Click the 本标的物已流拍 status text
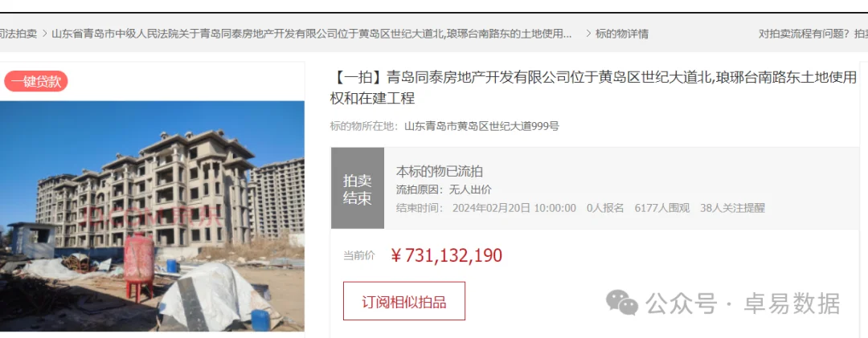The height and width of the screenshot is (338, 868). coord(440,172)
